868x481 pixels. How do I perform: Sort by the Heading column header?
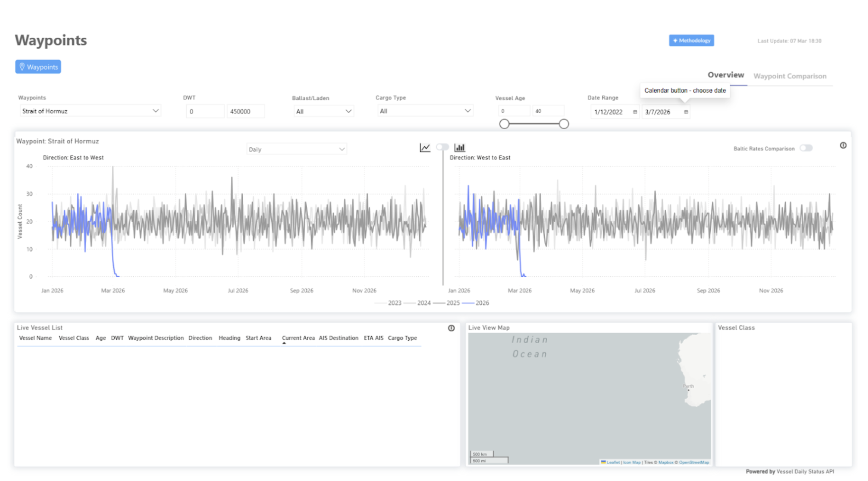click(x=229, y=338)
